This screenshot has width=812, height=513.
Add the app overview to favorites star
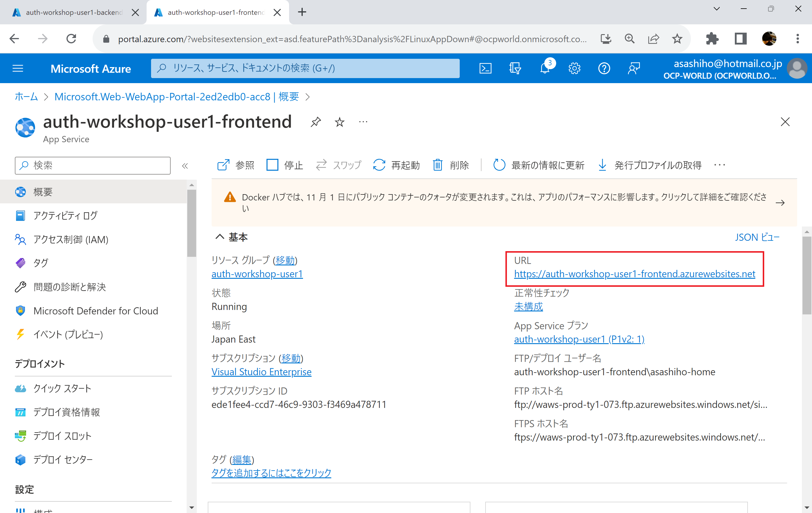coord(339,122)
